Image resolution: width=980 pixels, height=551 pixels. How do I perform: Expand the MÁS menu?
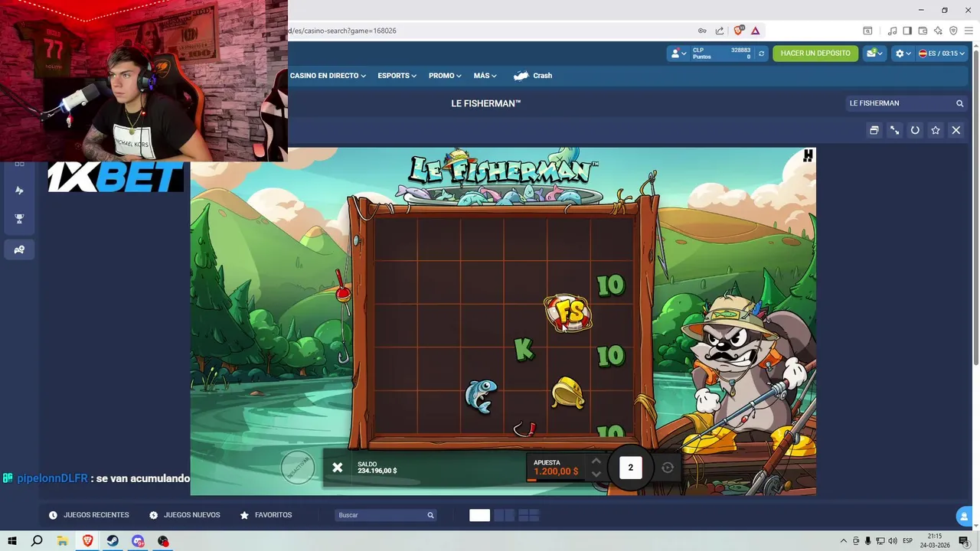(x=485, y=76)
